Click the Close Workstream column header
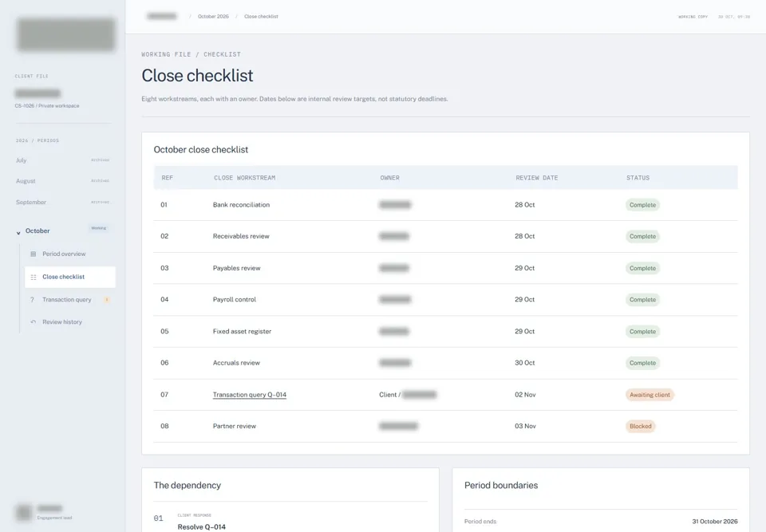766x532 pixels. pos(244,178)
